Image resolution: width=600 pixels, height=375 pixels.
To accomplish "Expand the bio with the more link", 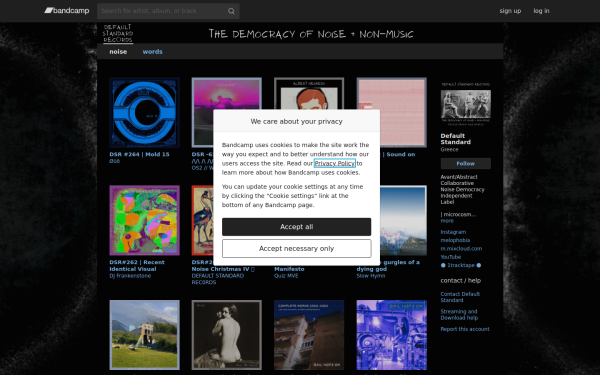I will tap(447, 221).
